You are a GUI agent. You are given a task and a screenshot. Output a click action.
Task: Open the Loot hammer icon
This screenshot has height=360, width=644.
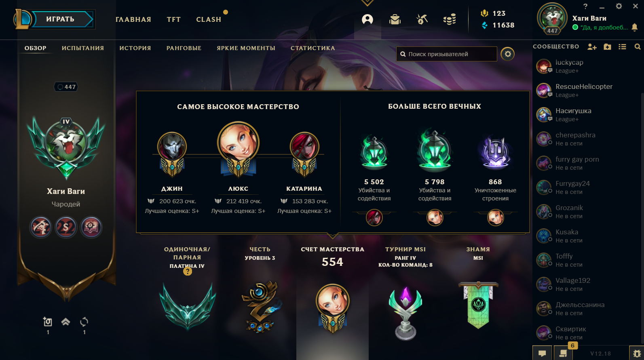[x=422, y=19]
